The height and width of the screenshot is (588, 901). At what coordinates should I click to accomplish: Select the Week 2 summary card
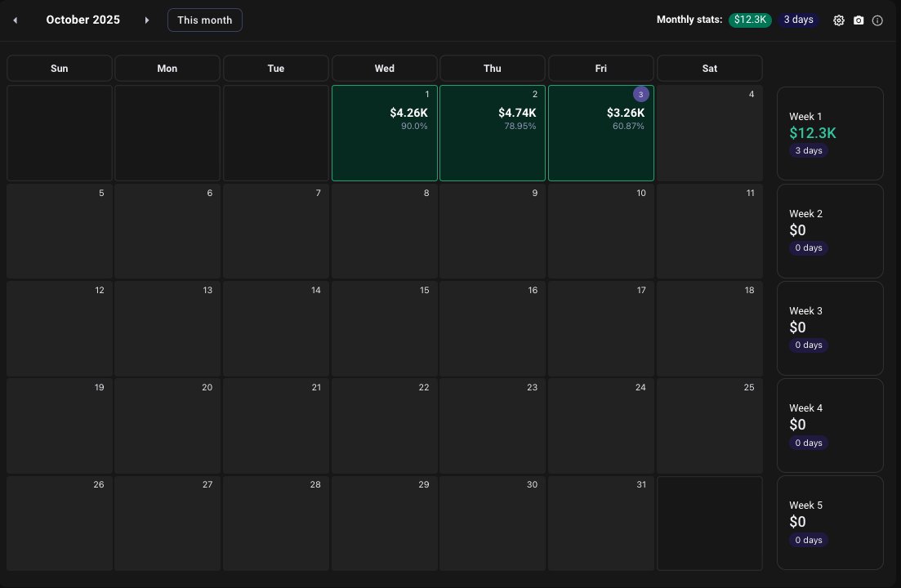(830, 231)
